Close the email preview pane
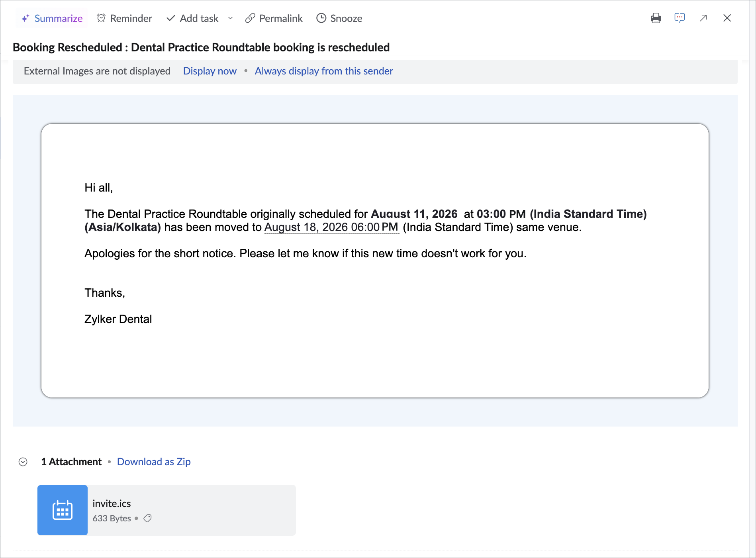756x558 pixels. point(727,18)
